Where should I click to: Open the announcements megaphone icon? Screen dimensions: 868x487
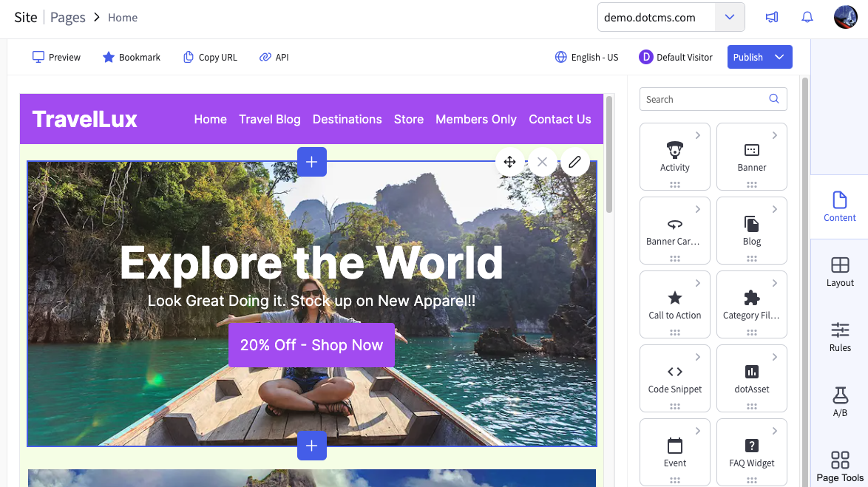click(x=772, y=17)
